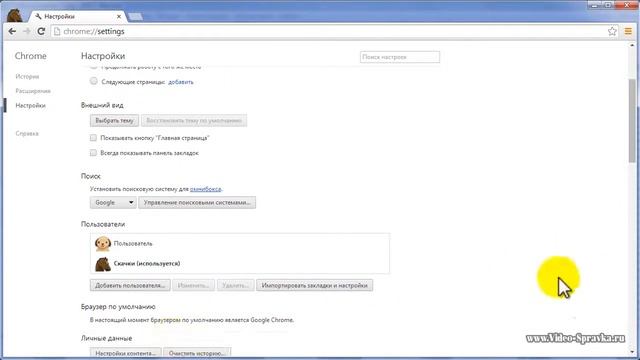
Task: Click the vertical scrollbar thumb
Action: 633,120
